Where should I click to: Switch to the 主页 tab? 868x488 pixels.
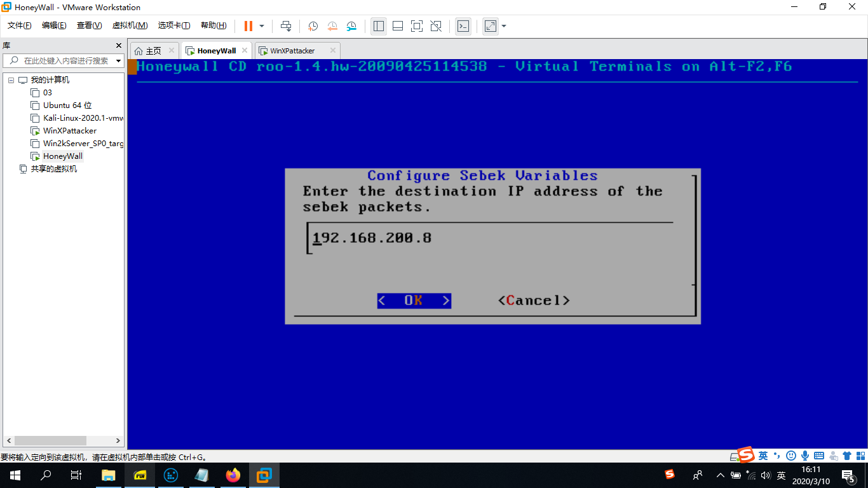[154, 51]
